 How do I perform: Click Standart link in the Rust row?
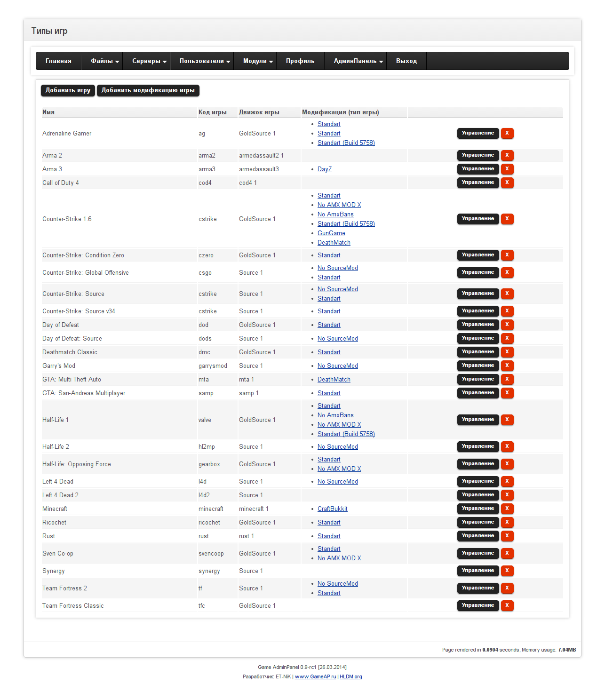pyautogui.click(x=329, y=536)
